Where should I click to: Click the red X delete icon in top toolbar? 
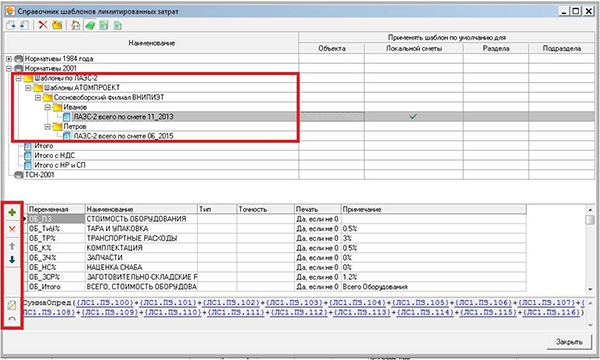[x=43, y=25]
